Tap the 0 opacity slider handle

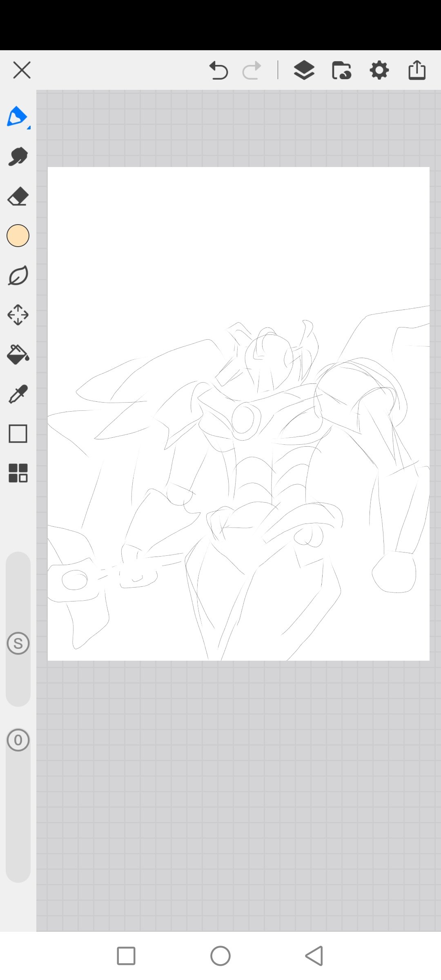(18, 740)
